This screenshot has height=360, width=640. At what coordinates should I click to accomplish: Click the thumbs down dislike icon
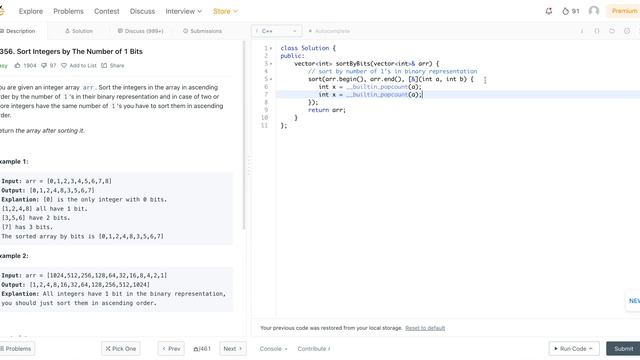coord(44,65)
